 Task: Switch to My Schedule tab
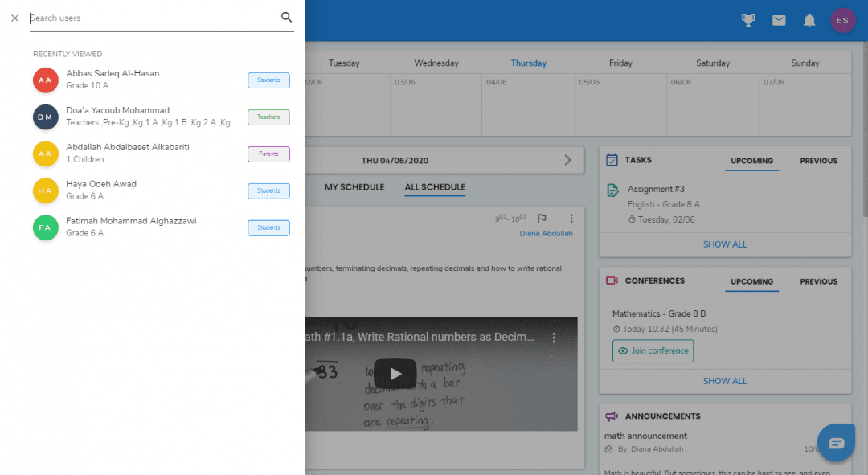click(354, 187)
